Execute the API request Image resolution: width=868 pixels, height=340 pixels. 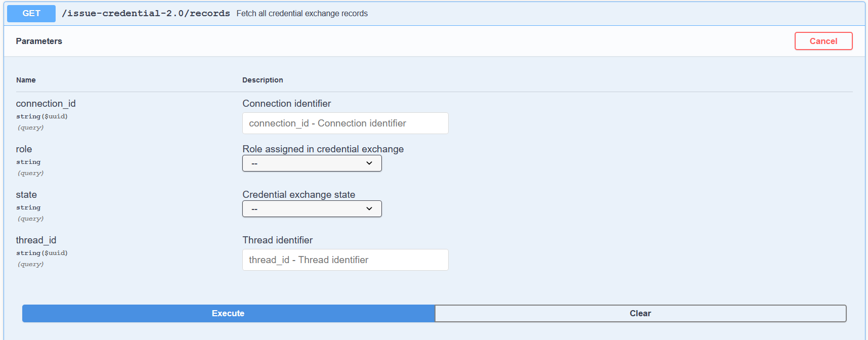[x=228, y=313]
